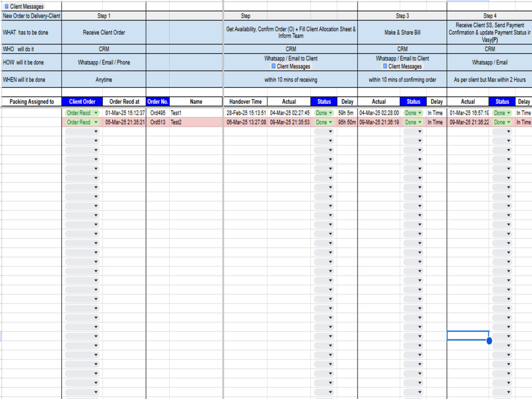Click the currently selected empty Actual cell
This screenshot has width=532, height=399.
468,336
